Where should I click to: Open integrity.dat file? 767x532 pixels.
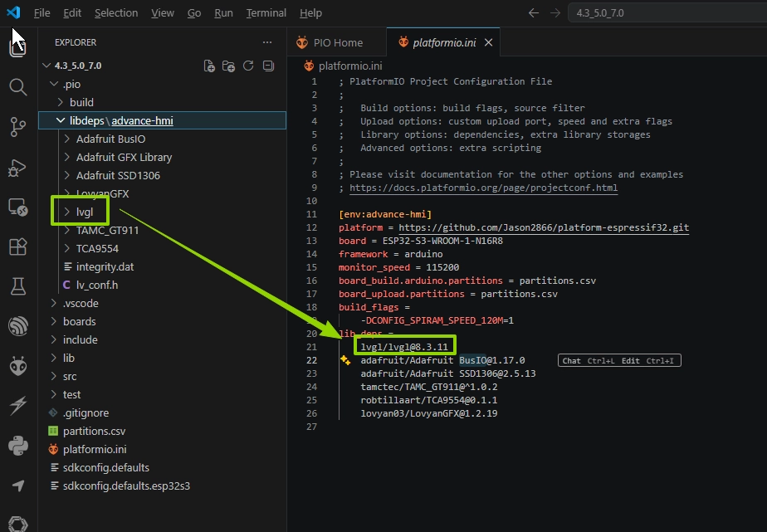point(161,266)
